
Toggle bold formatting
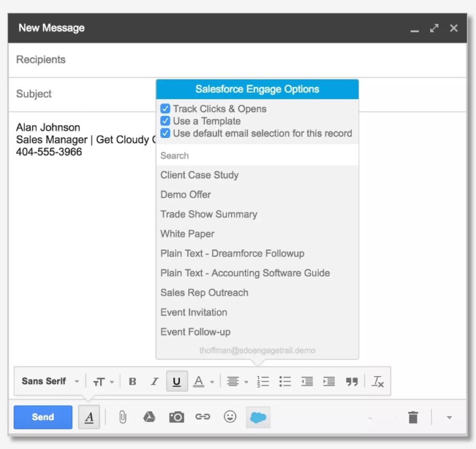coord(132,382)
